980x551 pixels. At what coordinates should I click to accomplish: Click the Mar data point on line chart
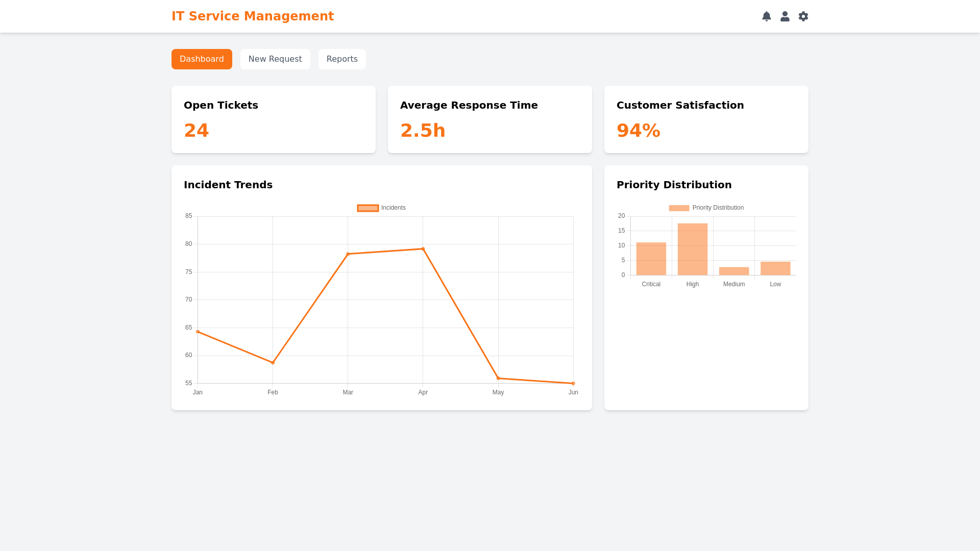click(x=348, y=254)
